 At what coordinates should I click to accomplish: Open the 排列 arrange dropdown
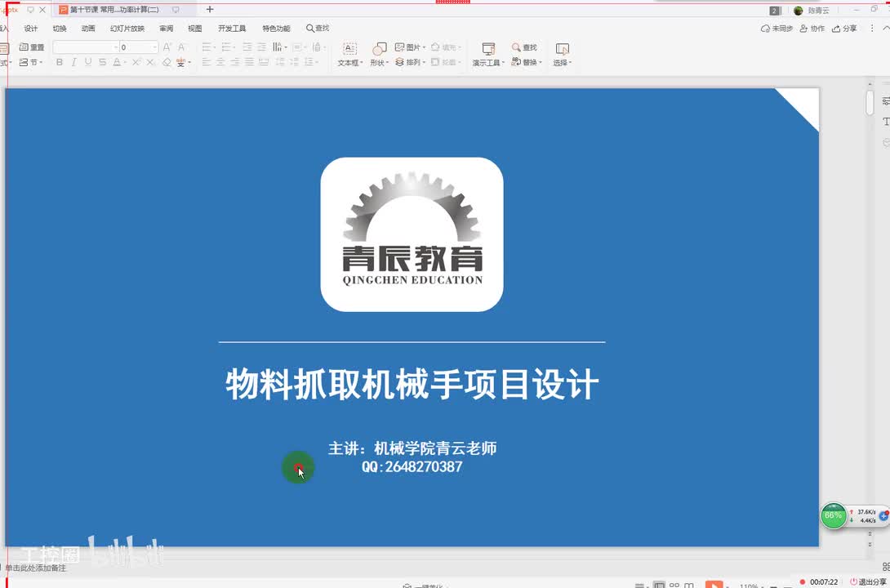[410, 62]
